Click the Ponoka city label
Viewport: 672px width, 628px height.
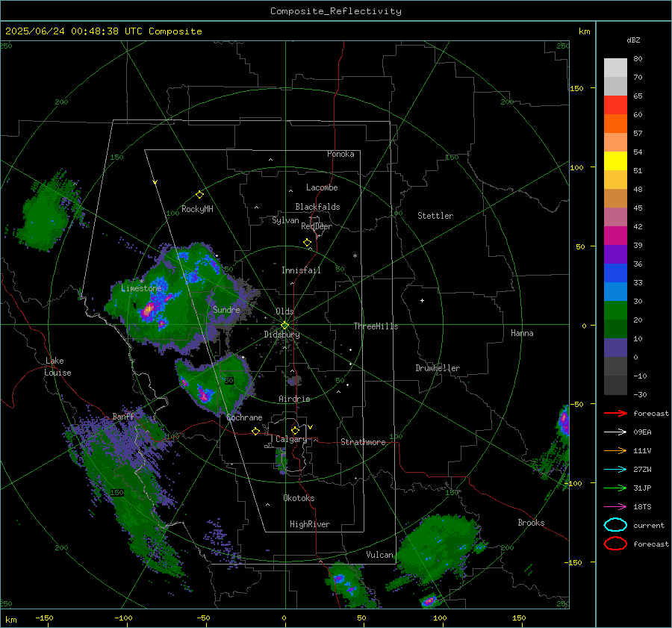click(x=340, y=154)
